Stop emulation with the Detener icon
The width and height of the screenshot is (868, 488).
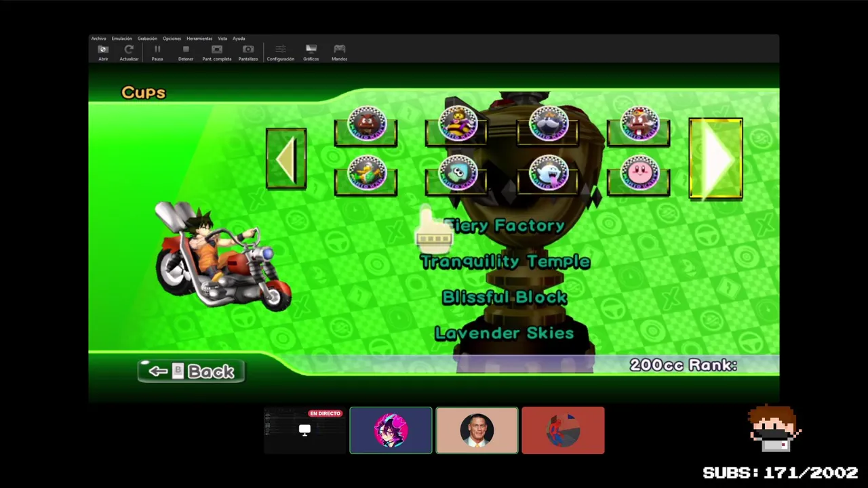point(186,53)
